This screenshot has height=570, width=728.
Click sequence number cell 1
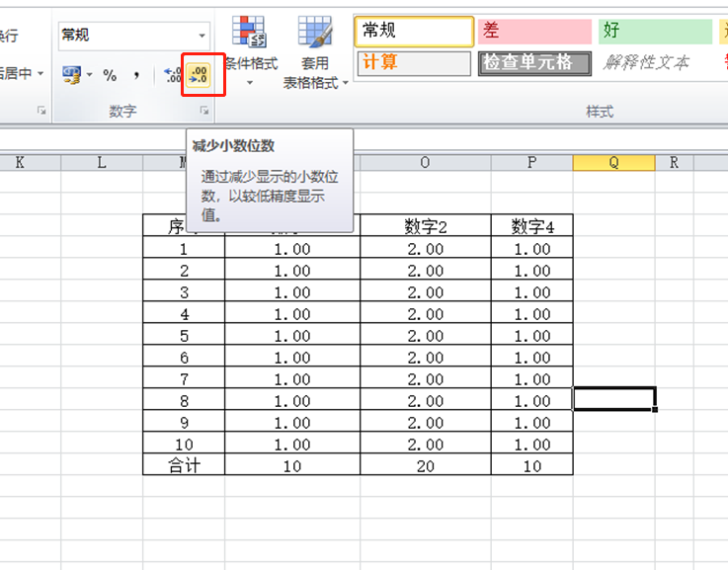[184, 248]
